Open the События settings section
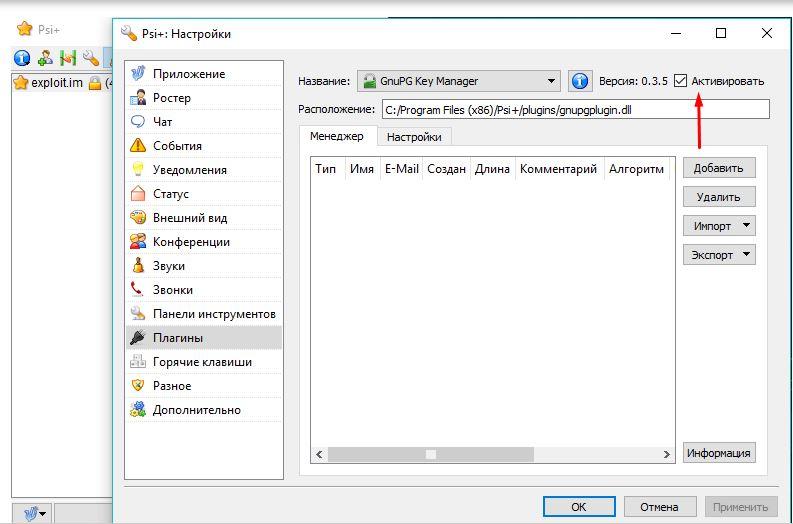Image resolution: width=793 pixels, height=524 pixels. point(203,146)
